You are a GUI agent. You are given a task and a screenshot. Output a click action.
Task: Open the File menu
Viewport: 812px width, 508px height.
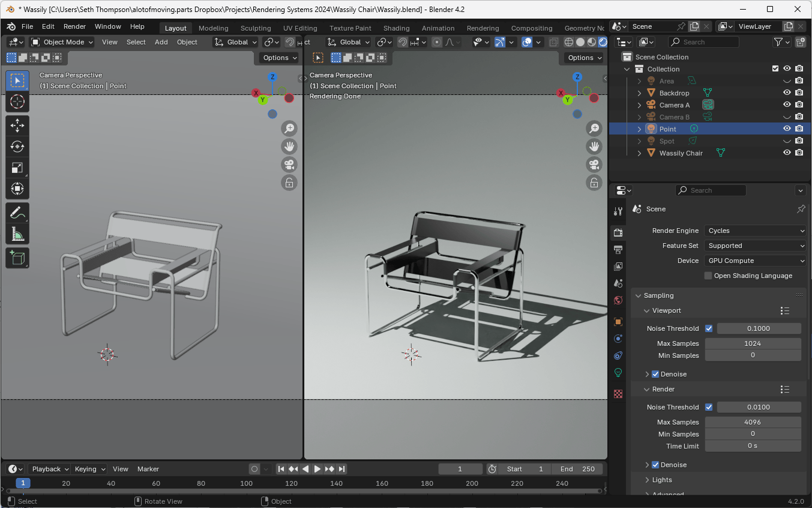click(27, 26)
